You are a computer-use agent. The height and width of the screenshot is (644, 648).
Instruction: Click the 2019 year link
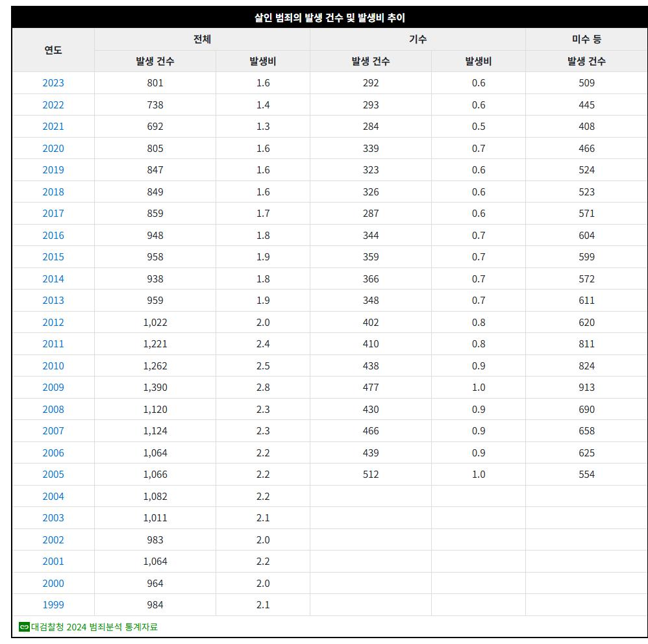pos(53,170)
